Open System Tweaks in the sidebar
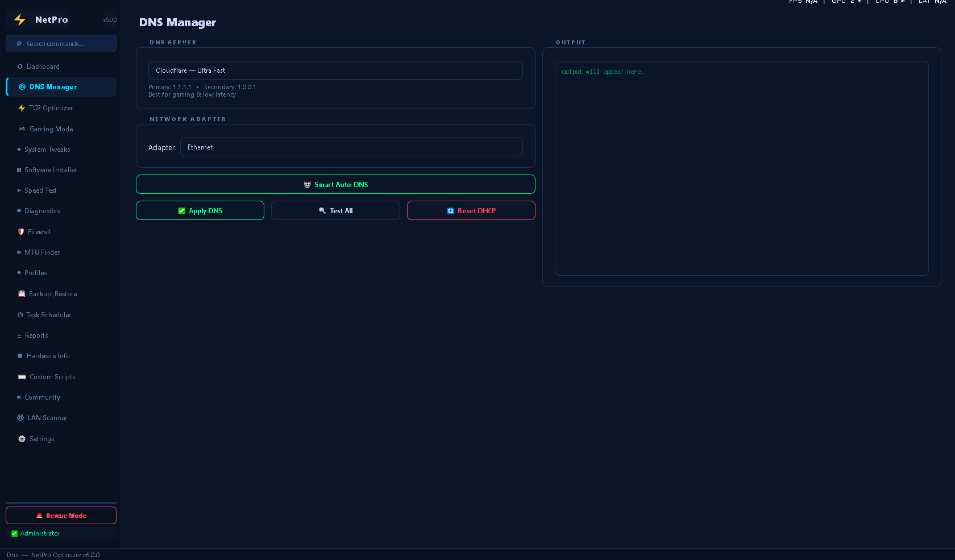 click(61, 150)
